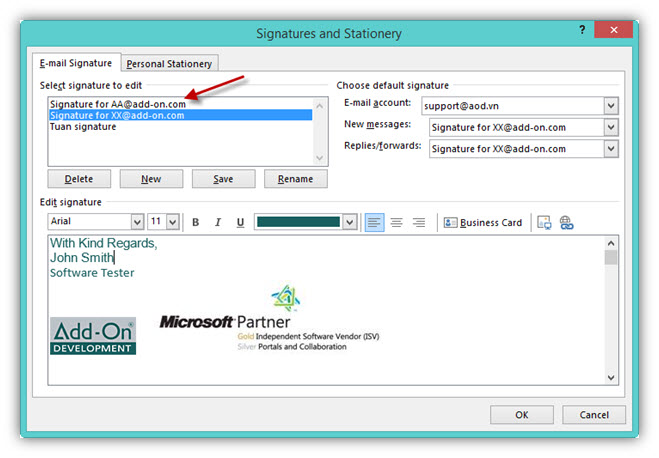
Task: Open the font size 11 dropdown
Action: click(x=173, y=222)
